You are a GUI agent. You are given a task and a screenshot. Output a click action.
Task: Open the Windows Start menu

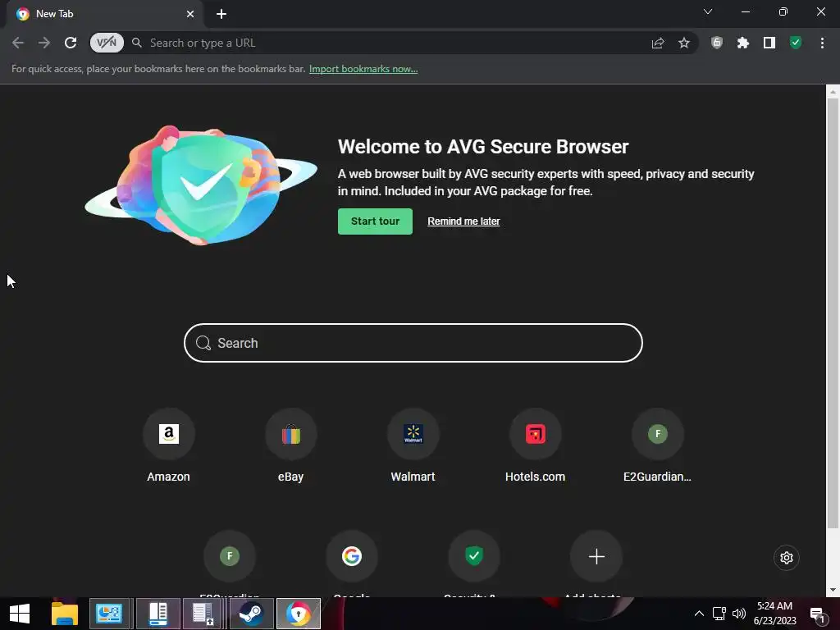20,614
